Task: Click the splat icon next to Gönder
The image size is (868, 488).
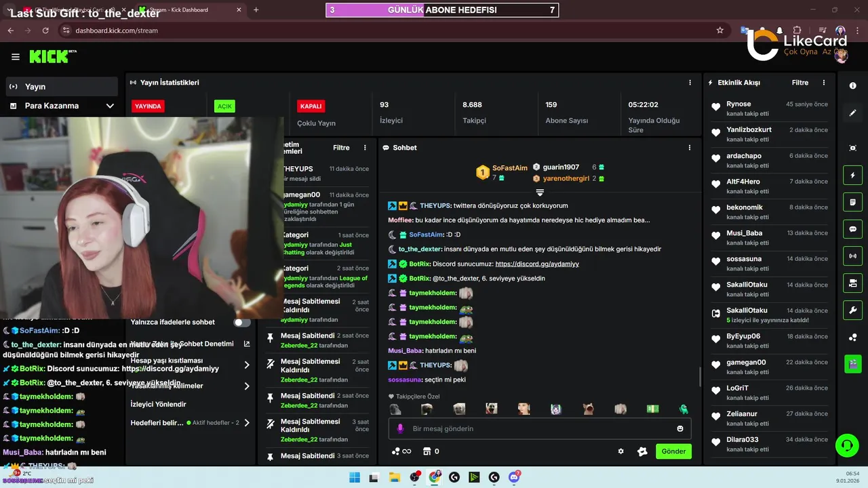Action: (x=642, y=451)
